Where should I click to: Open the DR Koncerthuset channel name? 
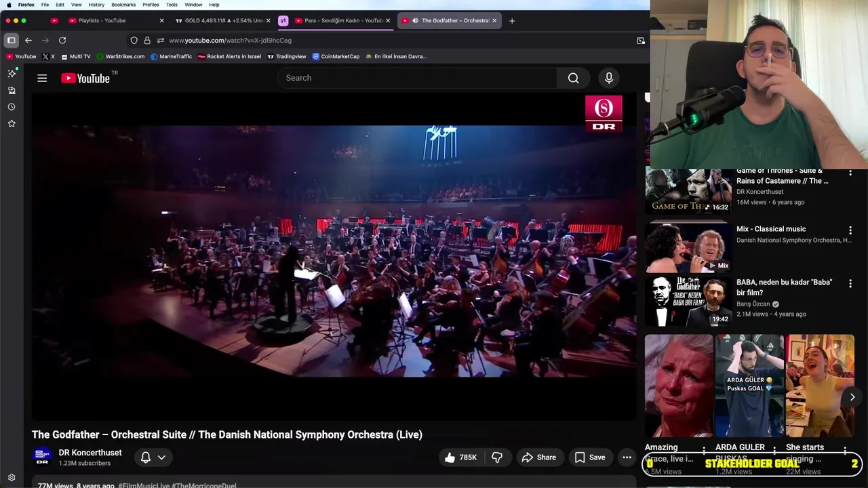coord(90,453)
